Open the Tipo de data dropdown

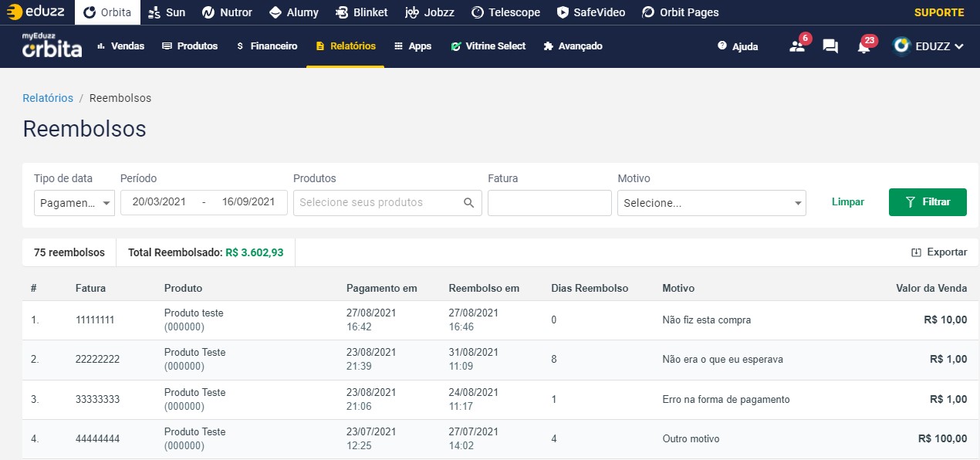(74, 203)
